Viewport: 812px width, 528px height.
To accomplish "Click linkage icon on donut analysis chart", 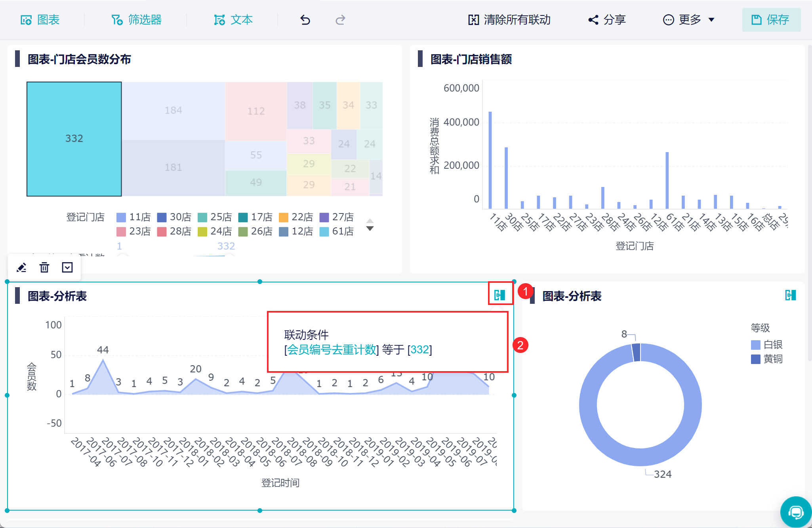I will (790, 295).
